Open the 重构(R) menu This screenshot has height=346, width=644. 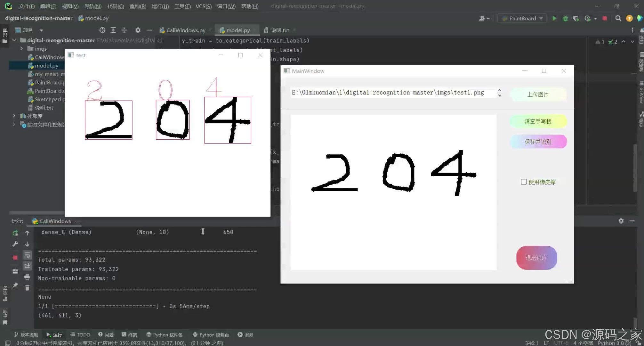pyautogui.click(x=138, y=6)
